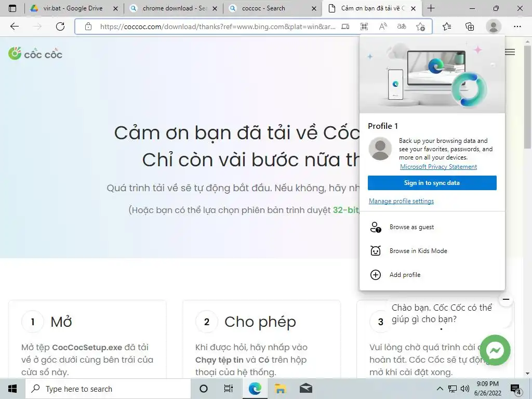The image size is (532, 399).
Task: Close the profile flyout via avatar button
Action: coord(494,26)
